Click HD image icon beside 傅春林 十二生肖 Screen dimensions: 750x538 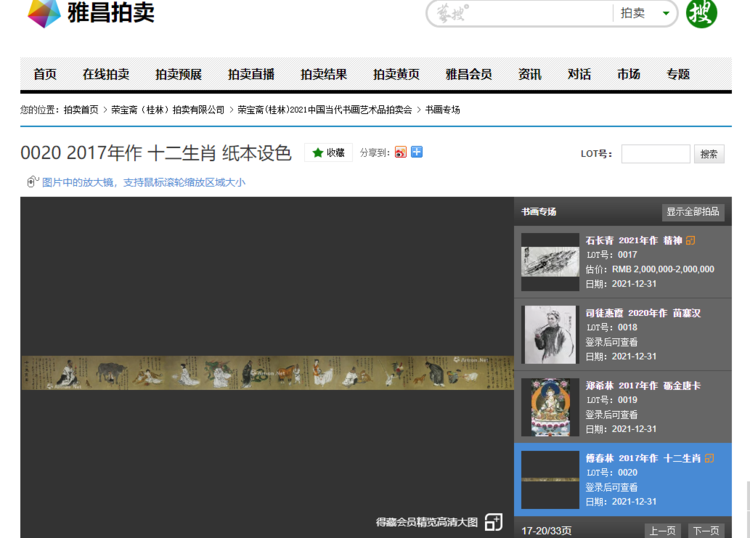click(709, 458)
